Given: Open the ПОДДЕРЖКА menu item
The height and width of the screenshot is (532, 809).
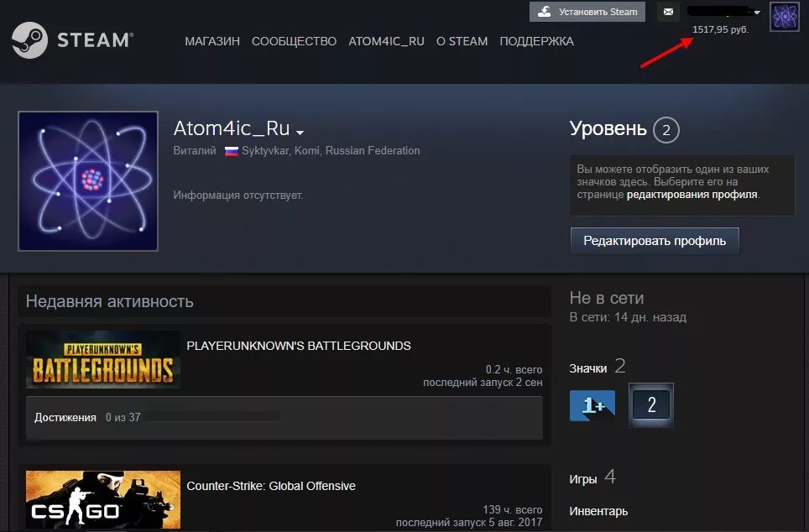Looking at the screenshot, I should (x=536, y=41).
